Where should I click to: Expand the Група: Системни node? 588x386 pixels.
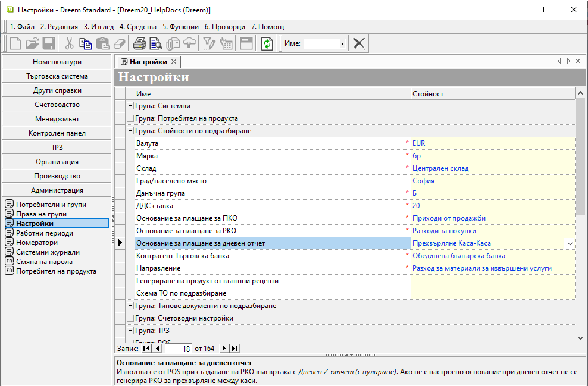coord(130,106)
